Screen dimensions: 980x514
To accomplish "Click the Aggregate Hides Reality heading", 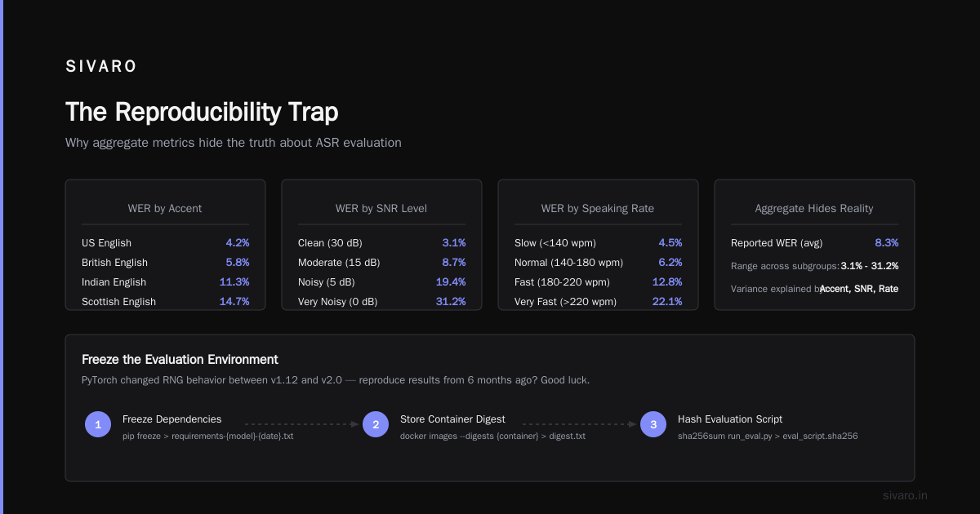I will [x=814, y=208].
